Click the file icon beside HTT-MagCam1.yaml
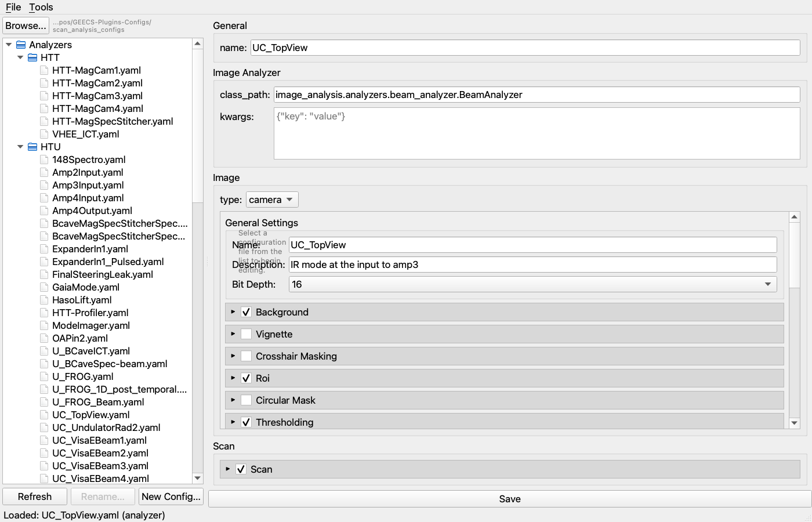 (x=44, y=70)
